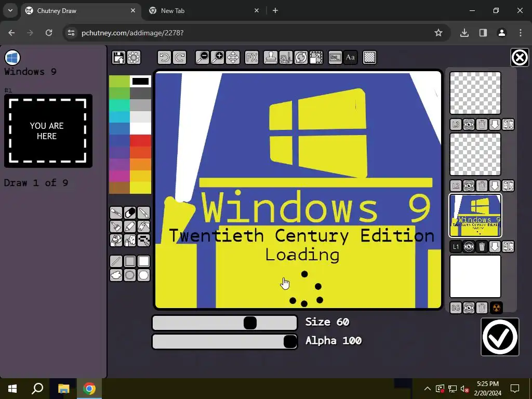The image size is (532, 399).
Task: Toggle visibility of layer L2
Action: coord(469,185)
